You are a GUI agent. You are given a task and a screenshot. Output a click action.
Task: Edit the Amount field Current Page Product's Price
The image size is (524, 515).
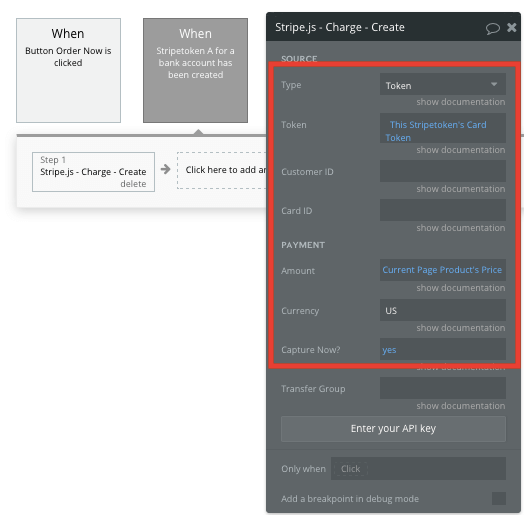(x=442, y=270)
